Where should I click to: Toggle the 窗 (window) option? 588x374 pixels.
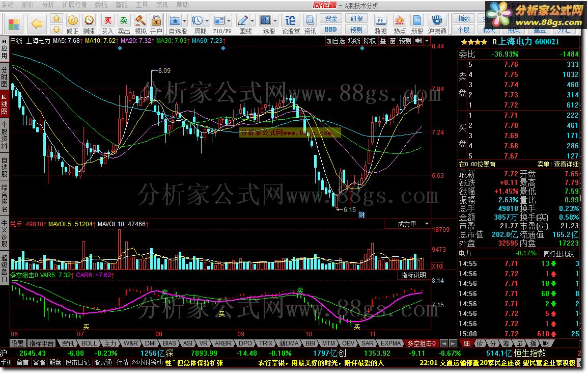tap(393, 41)
